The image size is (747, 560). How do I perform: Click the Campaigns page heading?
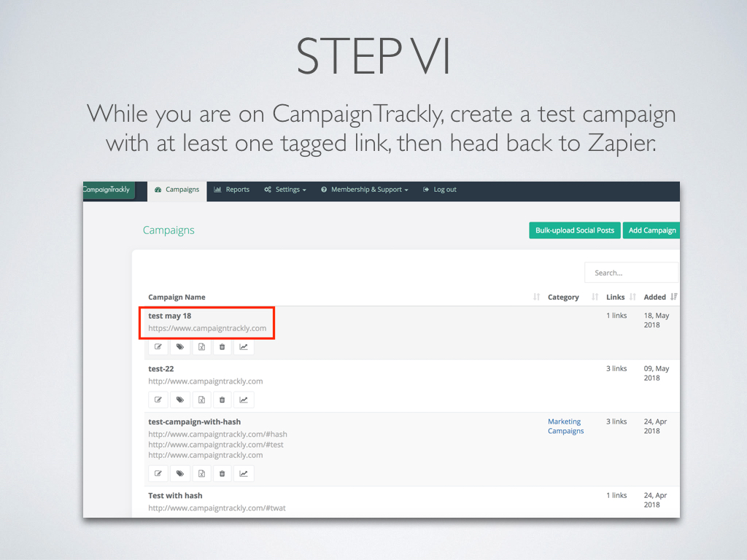tap(169, 230)
